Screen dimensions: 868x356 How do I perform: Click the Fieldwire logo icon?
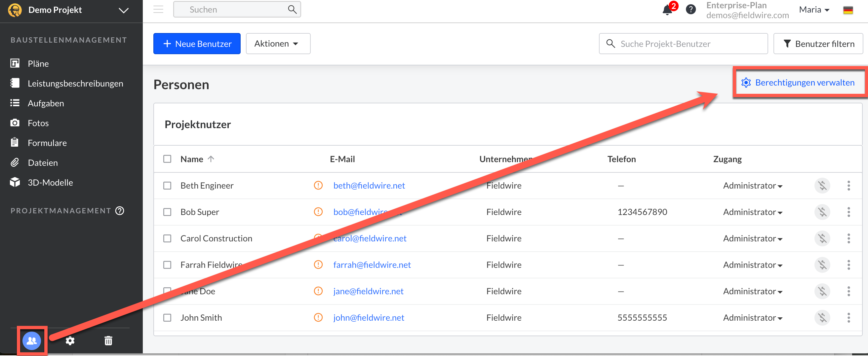click(15, 10)
